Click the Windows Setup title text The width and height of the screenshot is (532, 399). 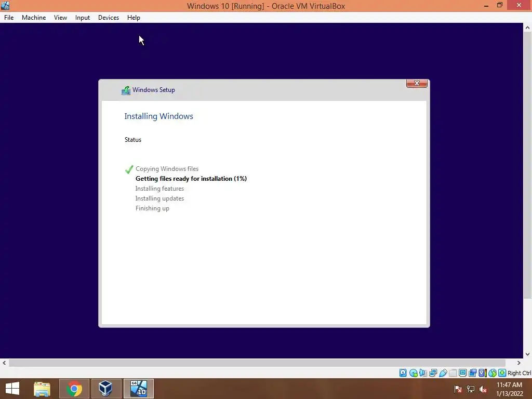pos(154,90)
